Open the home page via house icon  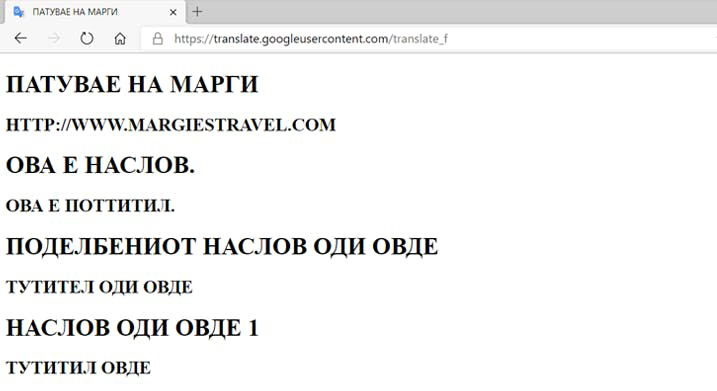tap(120, 38)
